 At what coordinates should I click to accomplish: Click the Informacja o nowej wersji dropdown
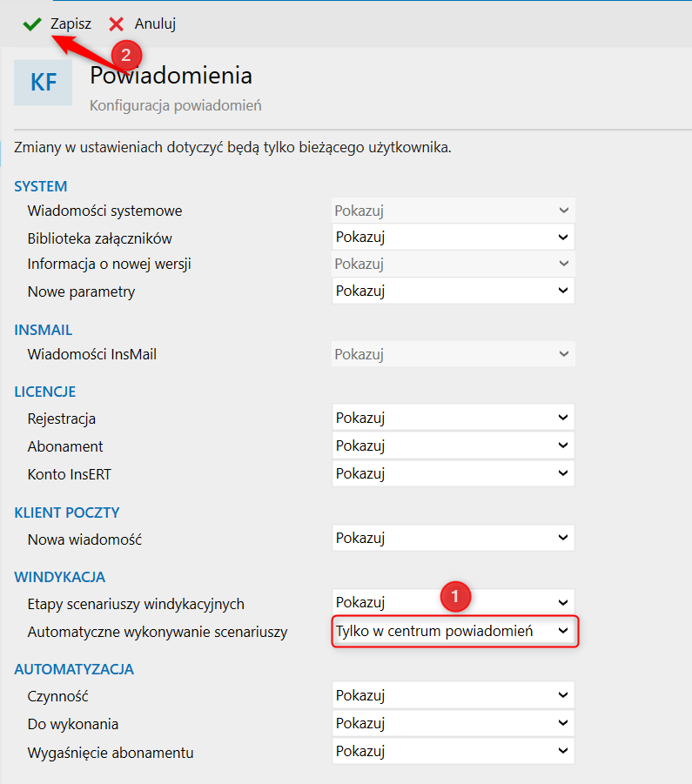click(x=453, y=264)
